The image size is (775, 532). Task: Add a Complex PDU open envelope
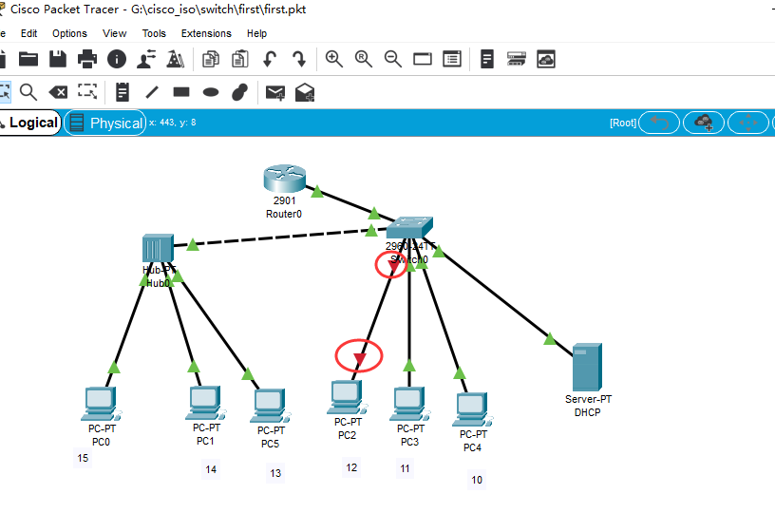pos(305,92)
